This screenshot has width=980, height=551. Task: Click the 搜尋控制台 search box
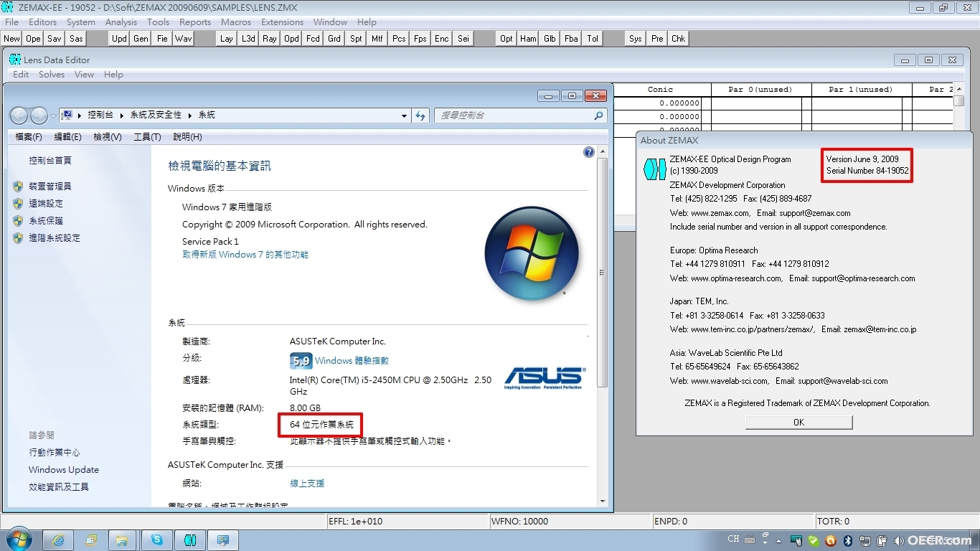point(520,116)
